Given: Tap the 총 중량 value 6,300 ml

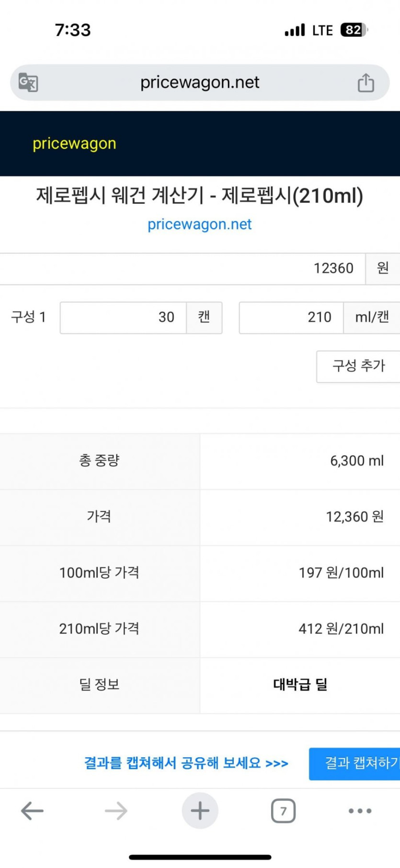Looking at the screenshot, I should (357, 461).
